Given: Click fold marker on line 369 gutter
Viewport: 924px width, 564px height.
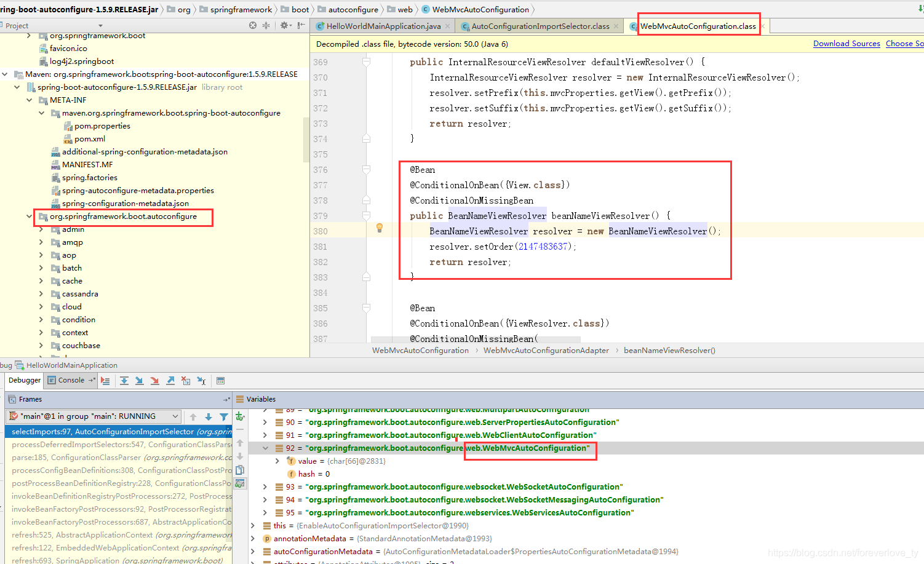Looking at the screenshot, I should coord(366,62).
